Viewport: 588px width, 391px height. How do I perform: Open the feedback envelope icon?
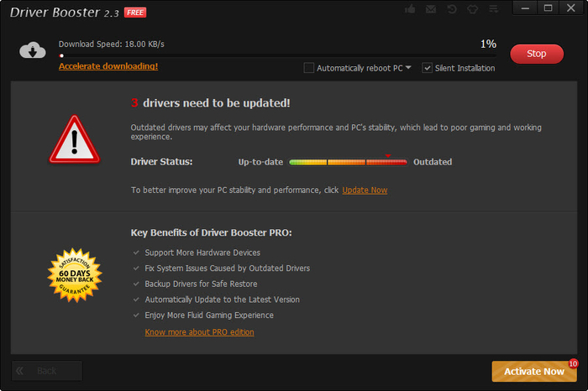pos(431,9)
